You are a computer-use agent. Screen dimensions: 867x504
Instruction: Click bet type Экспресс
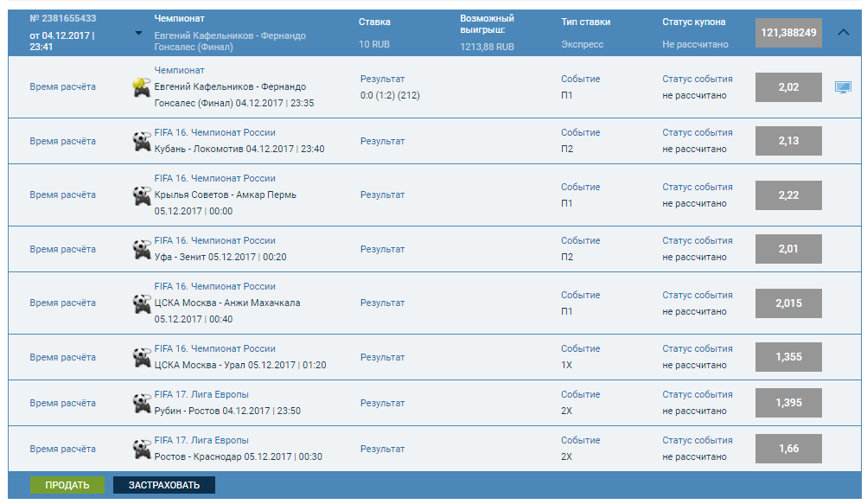coord(583,44)
